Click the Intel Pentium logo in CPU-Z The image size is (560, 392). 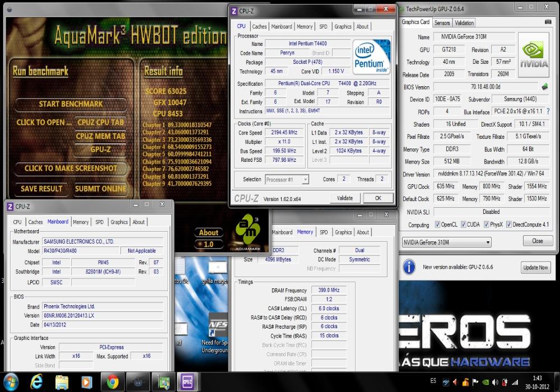(371, 57)
